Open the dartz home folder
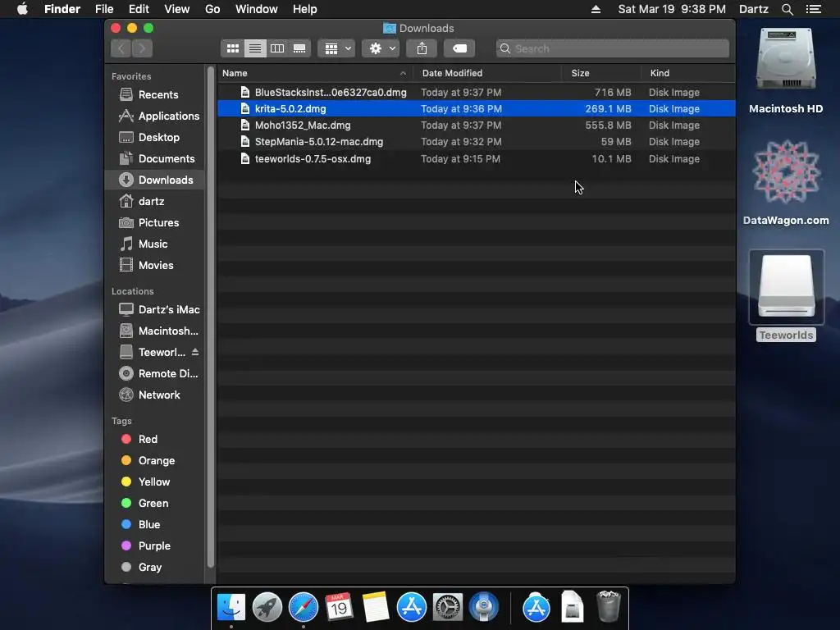 154,202
